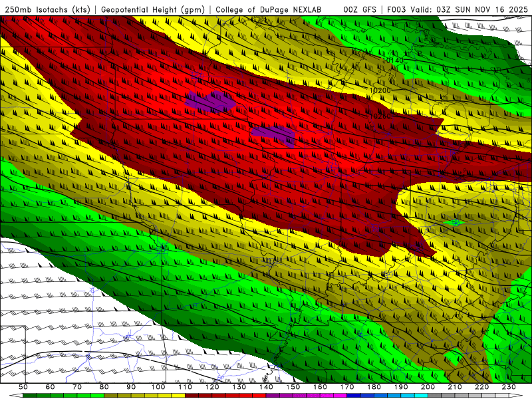Click the small green wind minimum patch
Viewport: 532px width, 399px height.
coord(454,223)
